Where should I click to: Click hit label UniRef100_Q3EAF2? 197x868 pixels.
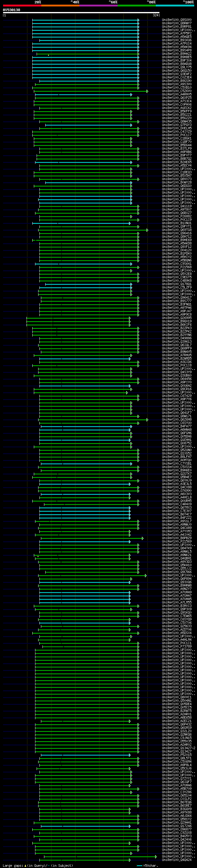click(177, 74)
